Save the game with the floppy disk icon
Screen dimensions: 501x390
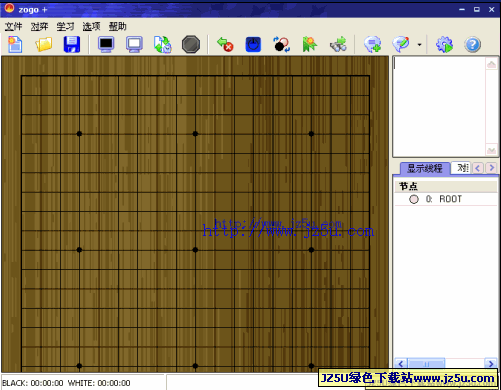tap(72, 44)
